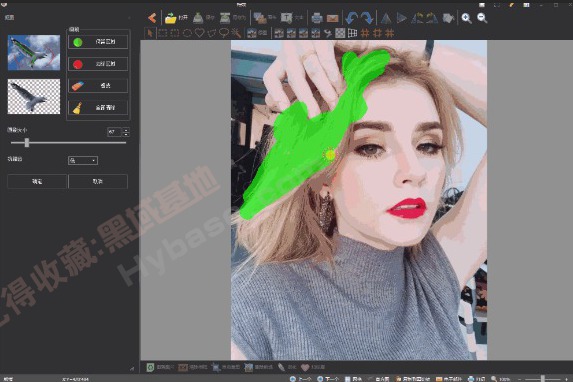
Task: Select the arrow pointer tool
Action: (x=150, y=33)
